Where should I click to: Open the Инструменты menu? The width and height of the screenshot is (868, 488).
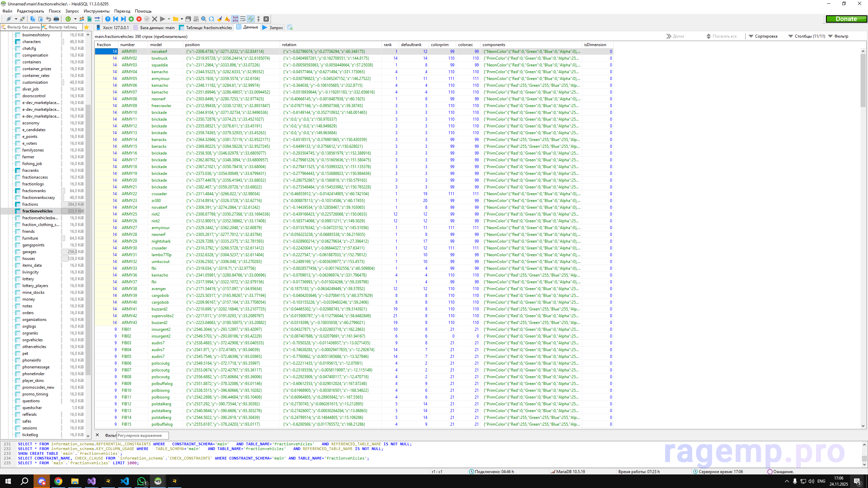click(x=96, y=11)
